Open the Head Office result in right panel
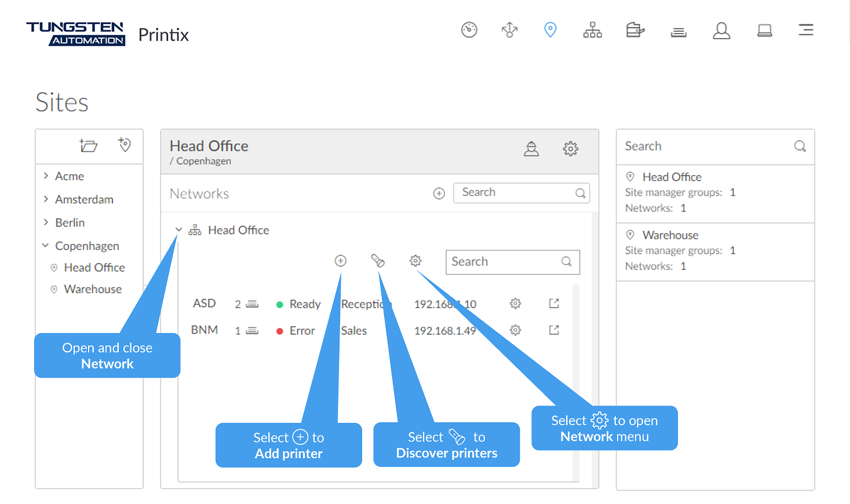Viewport: 850px width, 504px height. tap(672, 177)
